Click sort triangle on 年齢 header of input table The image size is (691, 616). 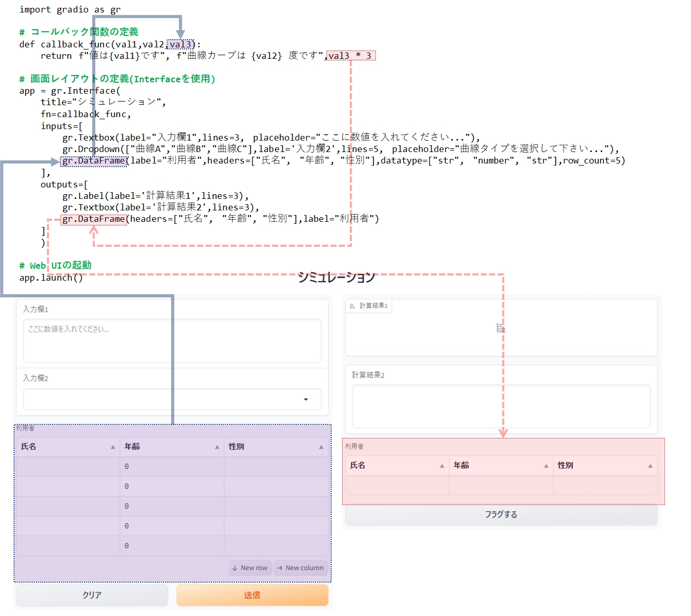pos(216,446)
